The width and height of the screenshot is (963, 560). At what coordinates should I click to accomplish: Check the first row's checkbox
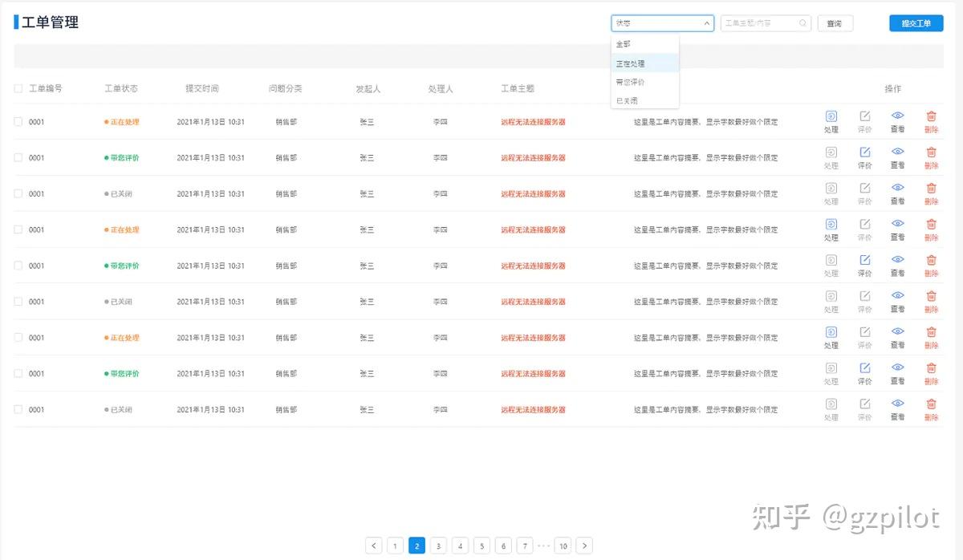pyautogui.click(x=18, y=122)
